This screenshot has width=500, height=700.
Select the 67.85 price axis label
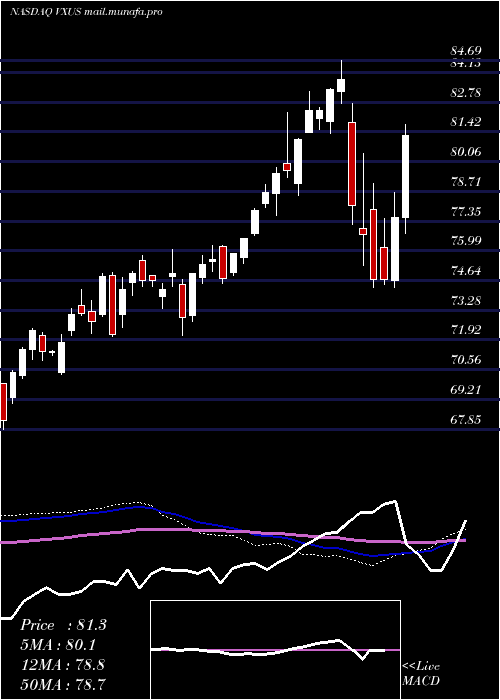(x=466, y=420)
